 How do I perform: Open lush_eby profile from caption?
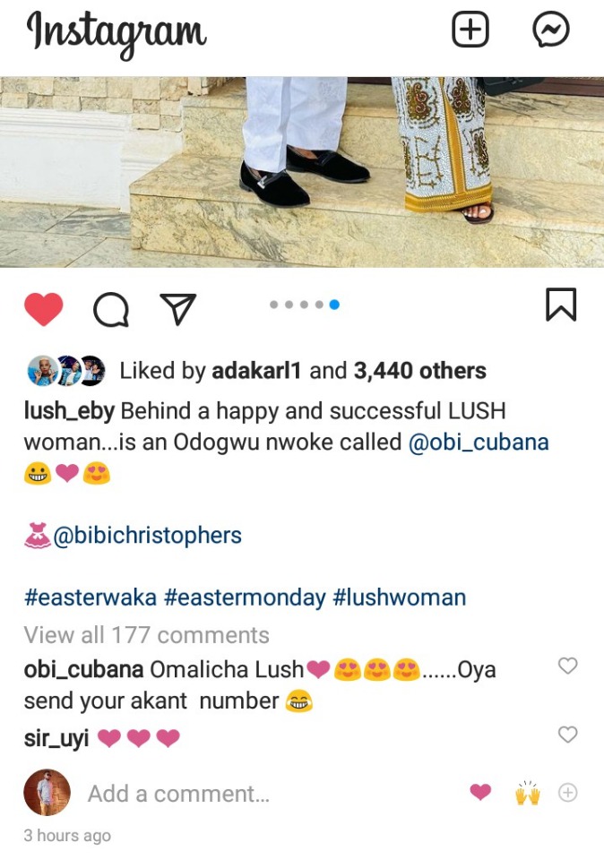click(x=69, y=411)
